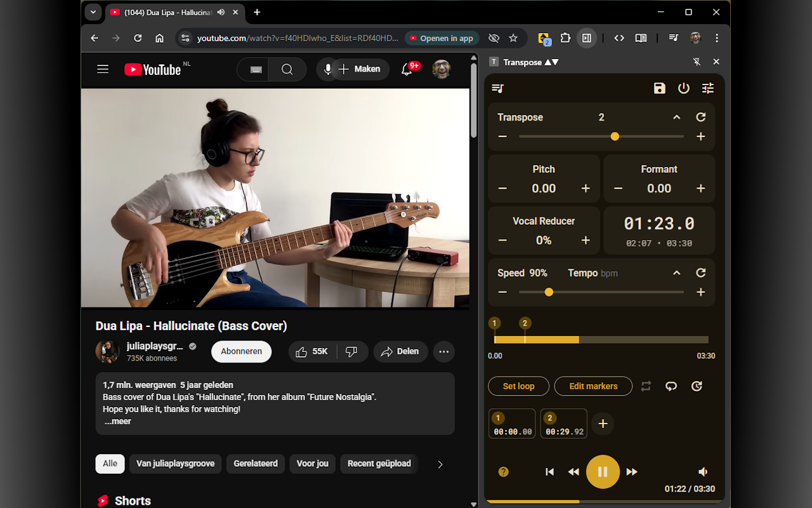Reset the Speed value using its refresh icon

click(x=700, y=272)
